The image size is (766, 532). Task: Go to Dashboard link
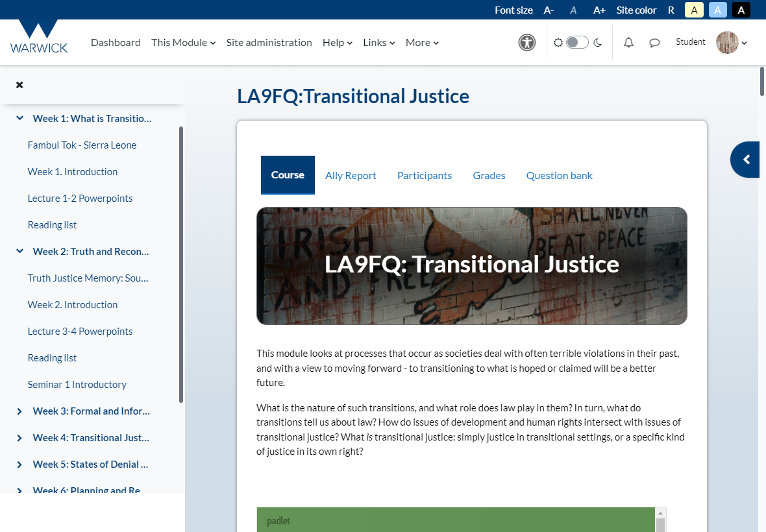[x=116, y=43]
